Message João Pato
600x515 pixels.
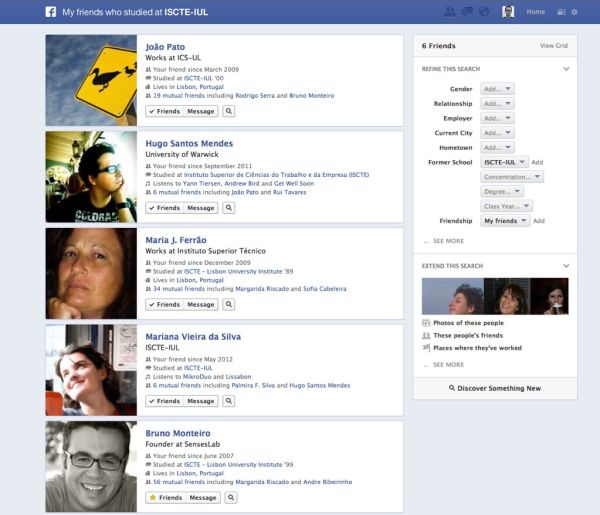(201, 111)
